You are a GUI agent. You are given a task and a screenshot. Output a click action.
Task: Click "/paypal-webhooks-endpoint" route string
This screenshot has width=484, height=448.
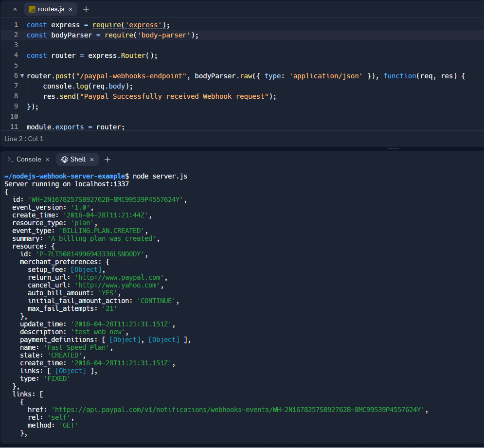131,76
